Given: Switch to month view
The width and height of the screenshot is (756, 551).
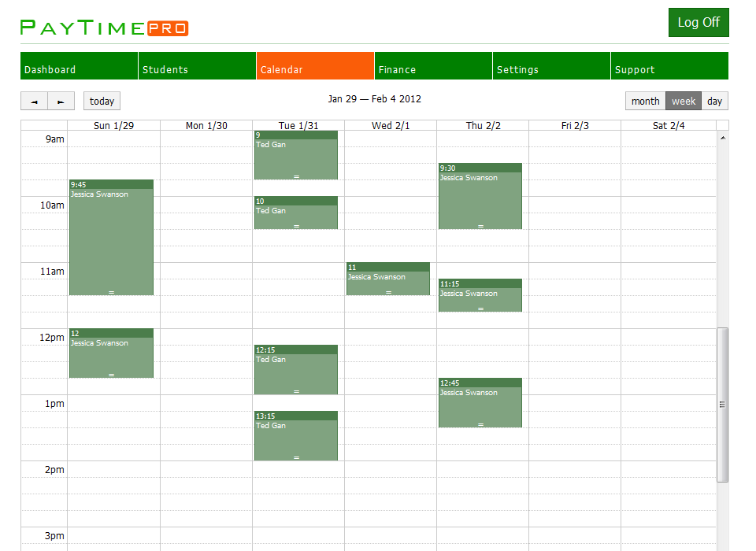Looking at the screenshot, I should (646, 102).
